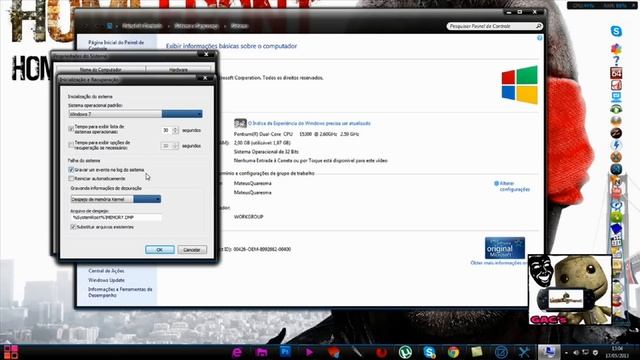This screenshot has height=360, width=640.
Task: Click the first breadcrumb in the address bar
Action: tap(142, 26)
